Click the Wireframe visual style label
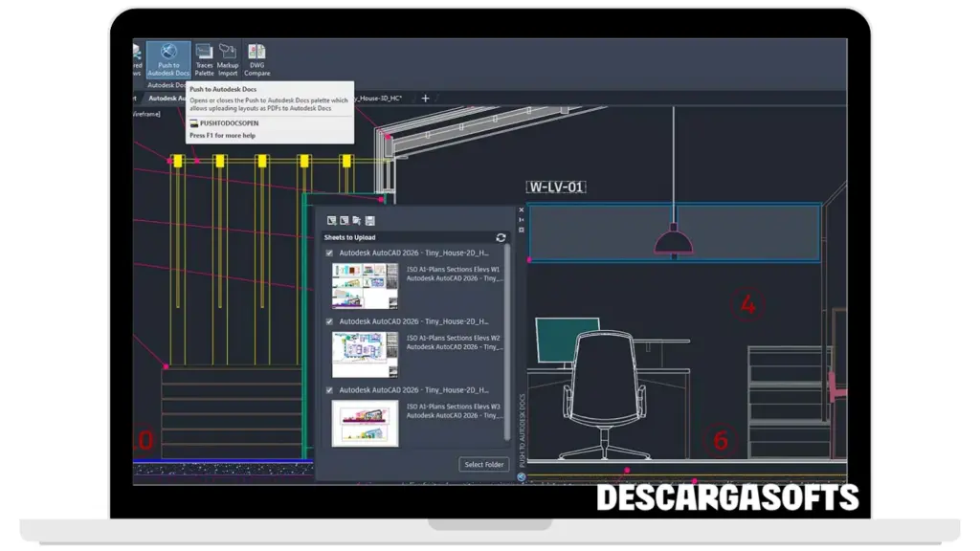Image resolution: width=980 pixels, height=551 pixels. pos(146,114)
